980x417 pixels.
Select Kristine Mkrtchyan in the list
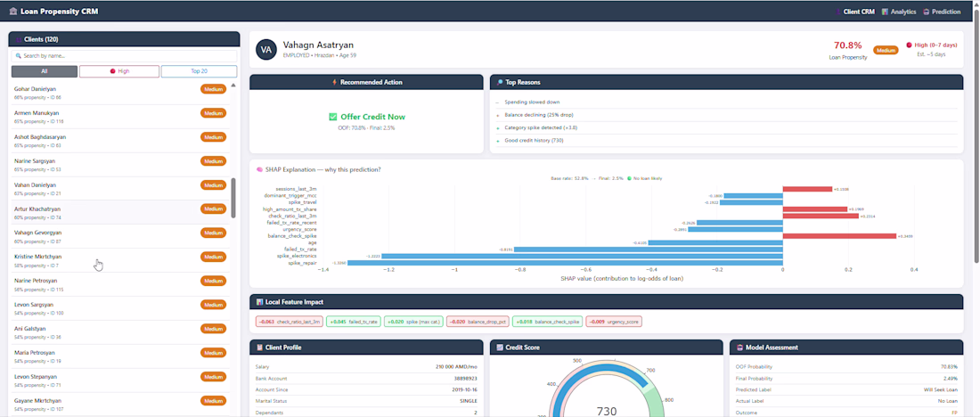pyautogui.click(x=120, y=260)
